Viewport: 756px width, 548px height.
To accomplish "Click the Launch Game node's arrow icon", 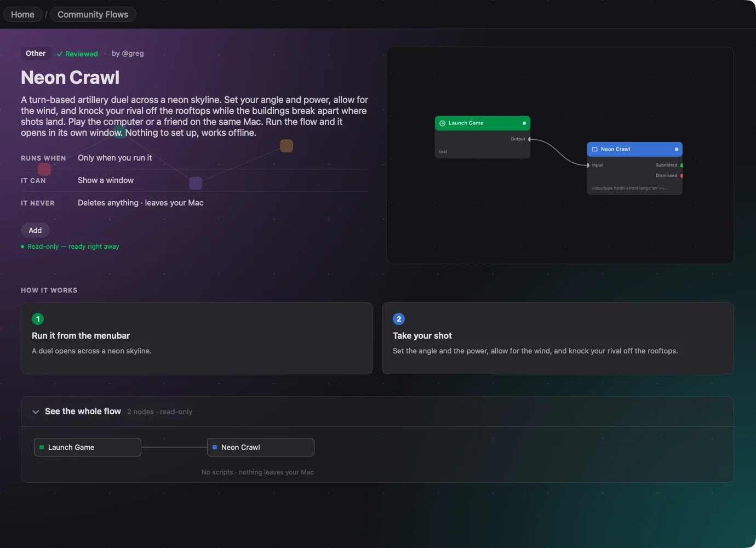I will tap(443, 123).
